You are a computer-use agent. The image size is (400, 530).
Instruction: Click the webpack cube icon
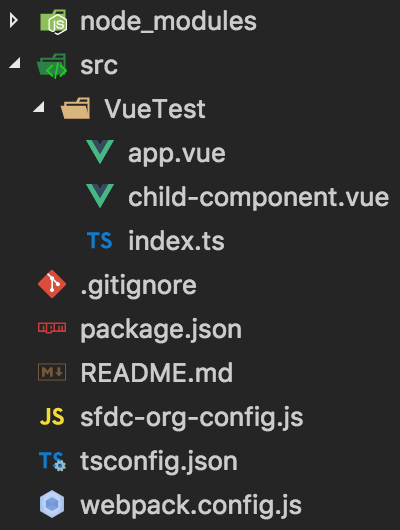52,504
